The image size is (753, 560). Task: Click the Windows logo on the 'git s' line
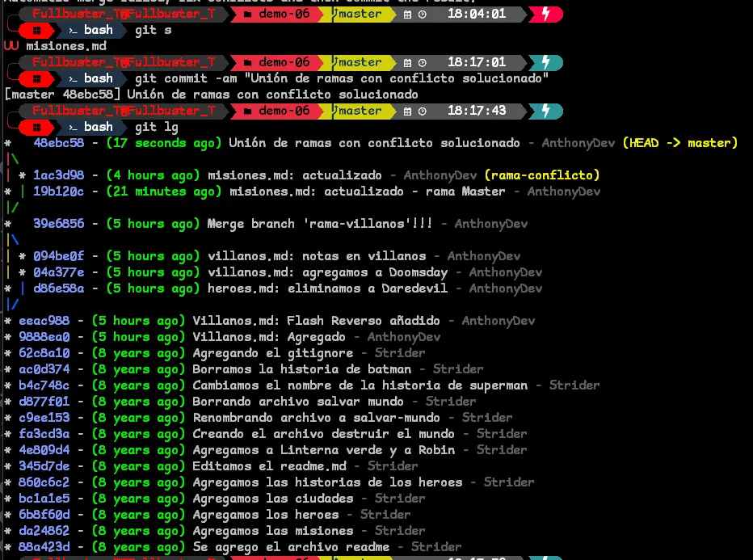pyautogui.click(x=36, y=30)
